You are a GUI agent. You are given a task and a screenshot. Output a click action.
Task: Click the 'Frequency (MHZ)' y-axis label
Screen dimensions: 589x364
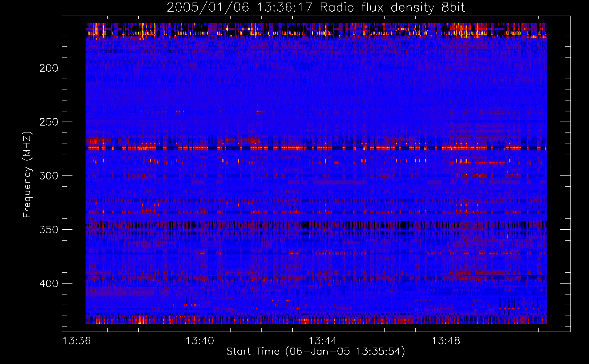(x=27, y=174)
